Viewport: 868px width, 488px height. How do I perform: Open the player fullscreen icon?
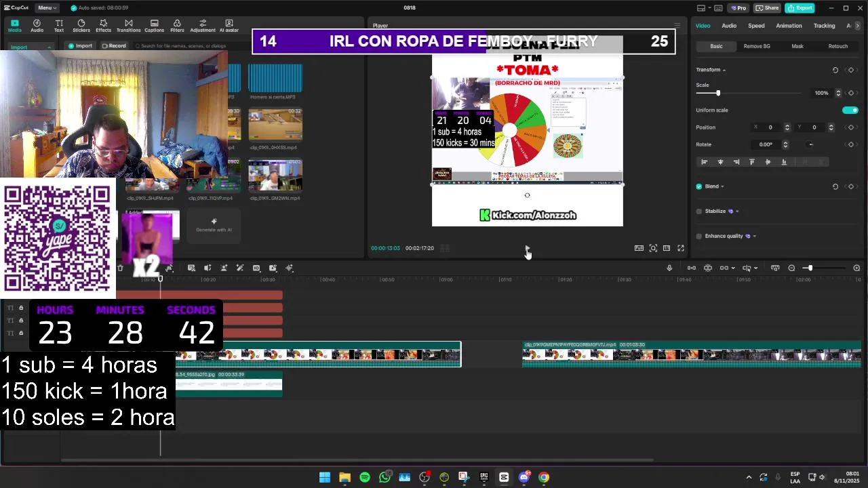click(681, 248)
